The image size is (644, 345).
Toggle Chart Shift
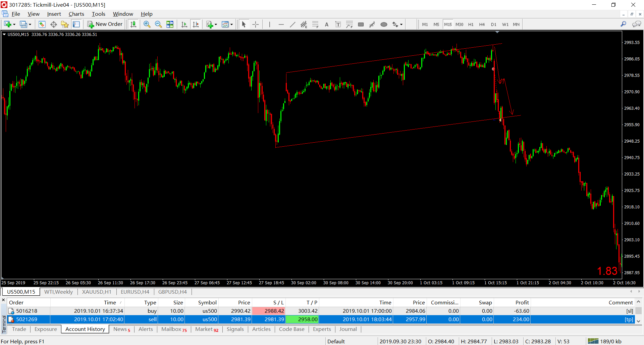[196, 24]
